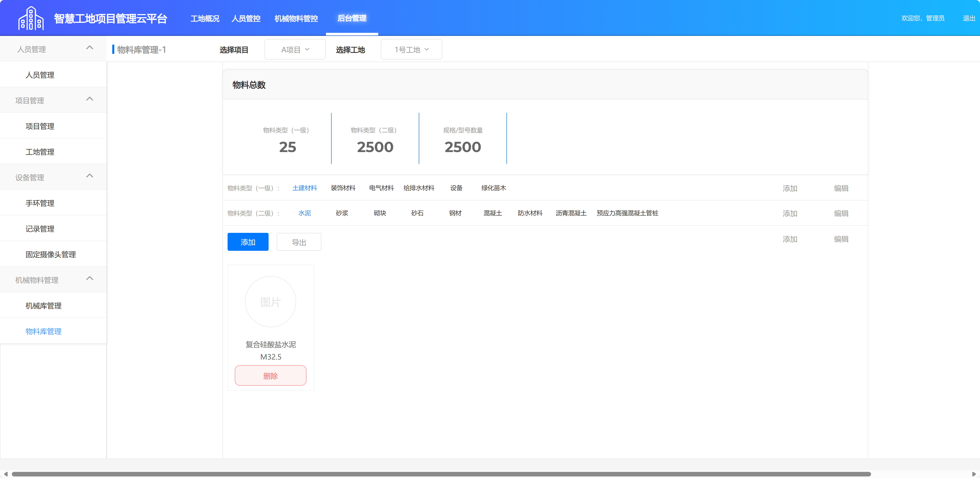Click the horizontal scrollbar thumb
Image resolution: width=980 pixels, height=478 pixels.
(x=441, y=474)
